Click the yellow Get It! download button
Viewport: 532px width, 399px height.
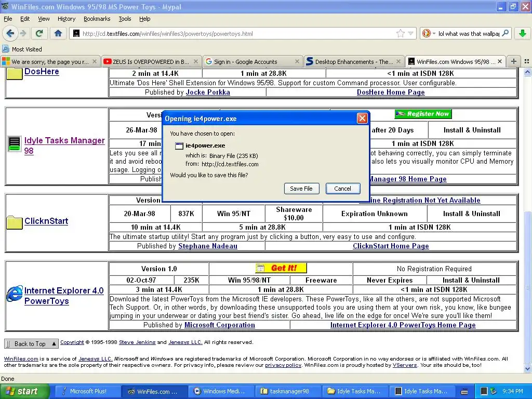click(281, 268)
